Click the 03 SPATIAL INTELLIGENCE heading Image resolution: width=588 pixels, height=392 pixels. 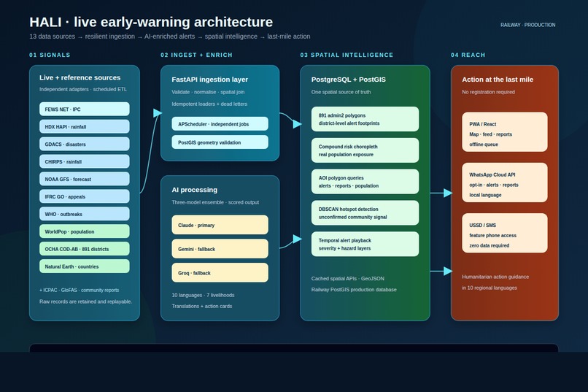tap(347, 55)
